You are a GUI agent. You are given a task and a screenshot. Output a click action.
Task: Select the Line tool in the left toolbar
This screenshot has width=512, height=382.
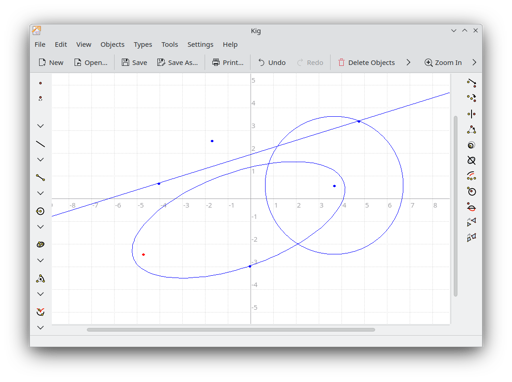coord(40,144)
